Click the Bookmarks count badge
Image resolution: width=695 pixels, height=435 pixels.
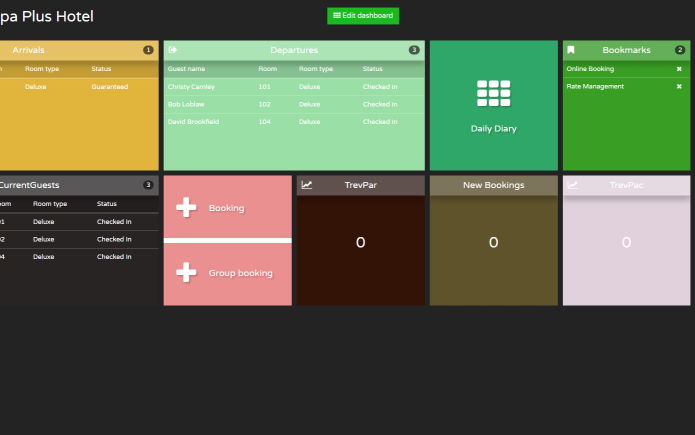(679, 50)
